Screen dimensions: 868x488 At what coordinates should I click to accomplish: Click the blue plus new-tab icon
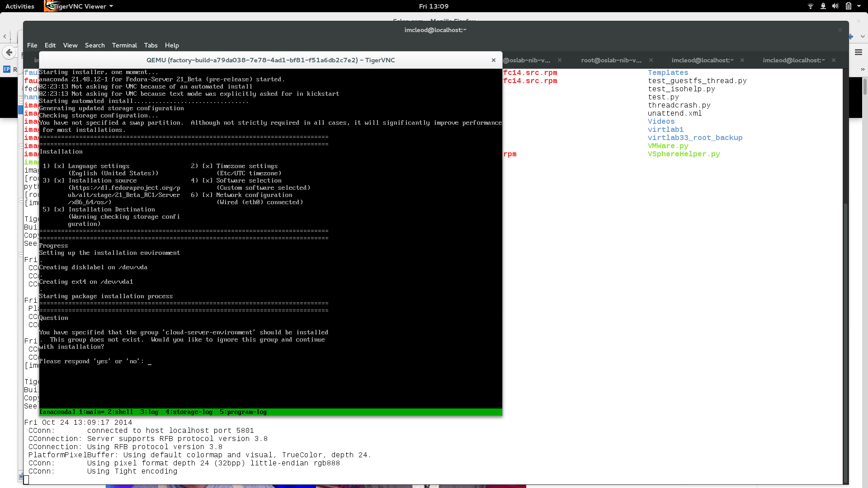851,37
